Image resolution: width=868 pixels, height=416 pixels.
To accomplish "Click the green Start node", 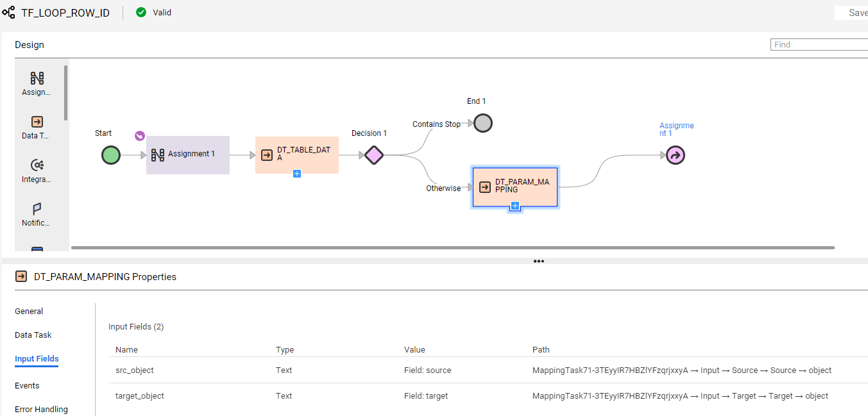I will pyautogui.click(x=111, y=155).
